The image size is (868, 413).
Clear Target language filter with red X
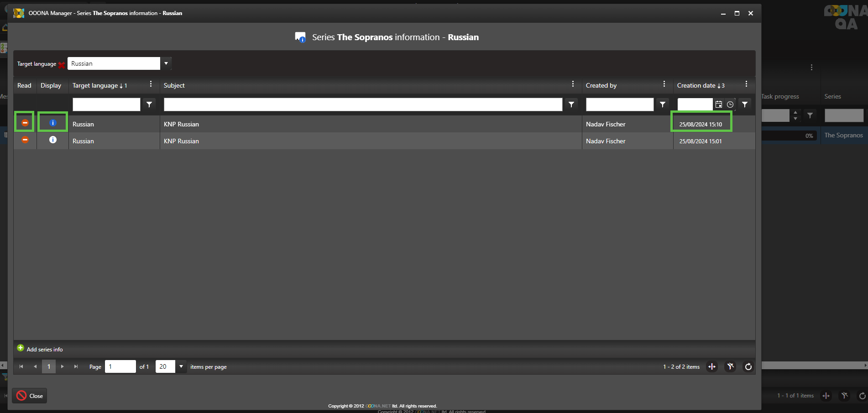tap(62, 65)
